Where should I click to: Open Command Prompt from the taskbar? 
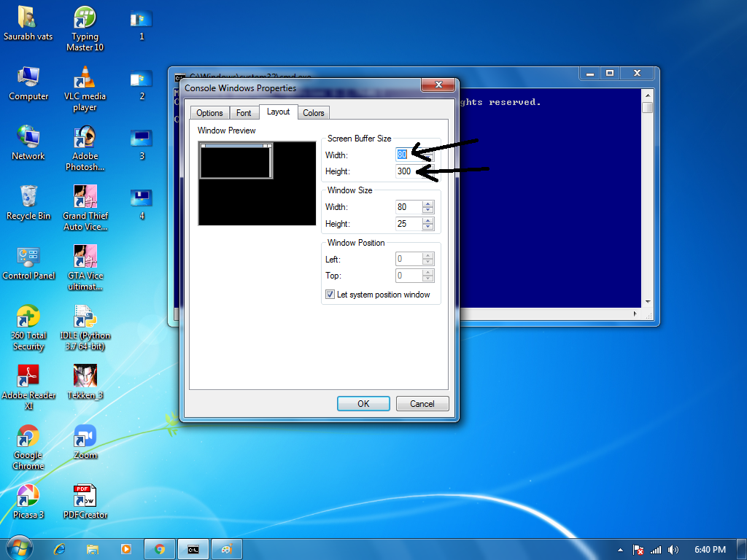pos(193,549)
